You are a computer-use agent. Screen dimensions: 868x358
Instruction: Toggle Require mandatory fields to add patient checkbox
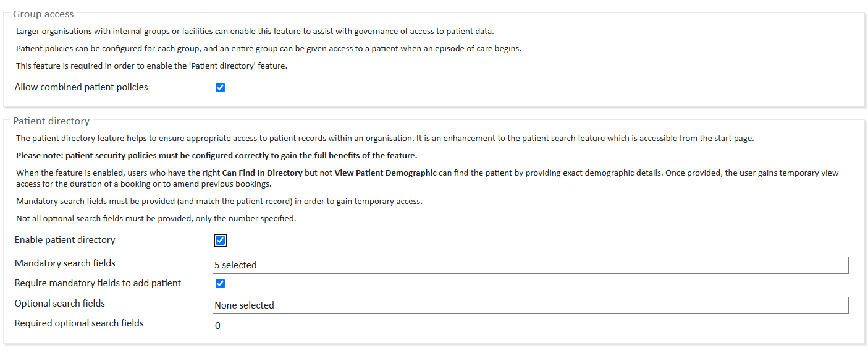click(x=220, y=284)
